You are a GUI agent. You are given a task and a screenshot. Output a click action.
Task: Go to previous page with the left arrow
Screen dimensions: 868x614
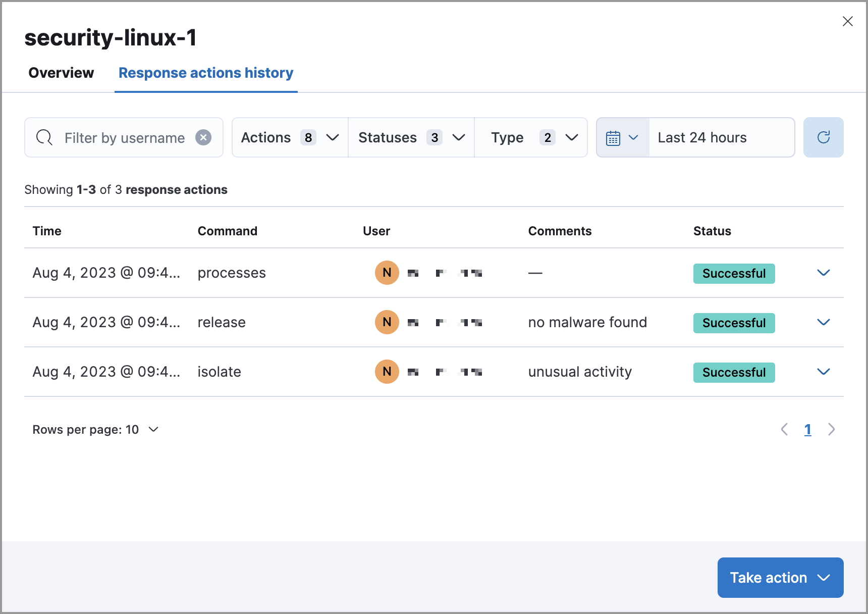[x=784, y=429]
